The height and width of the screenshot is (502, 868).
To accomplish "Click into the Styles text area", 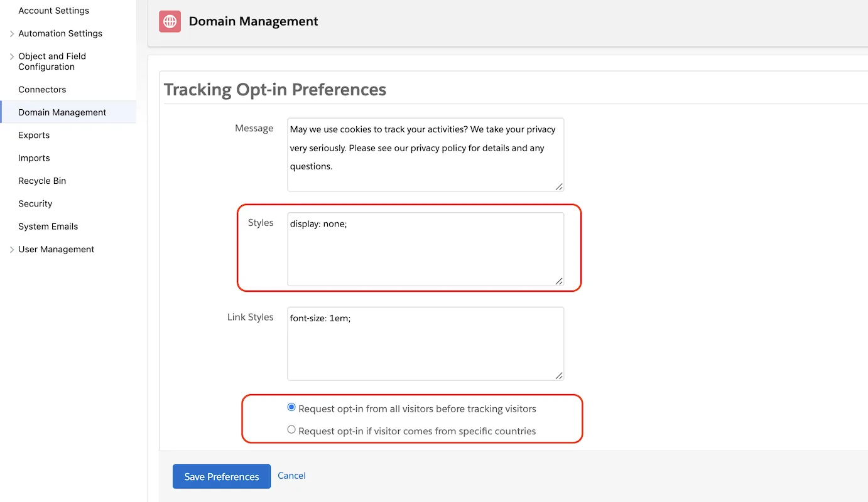I will (x=426, y=249).
